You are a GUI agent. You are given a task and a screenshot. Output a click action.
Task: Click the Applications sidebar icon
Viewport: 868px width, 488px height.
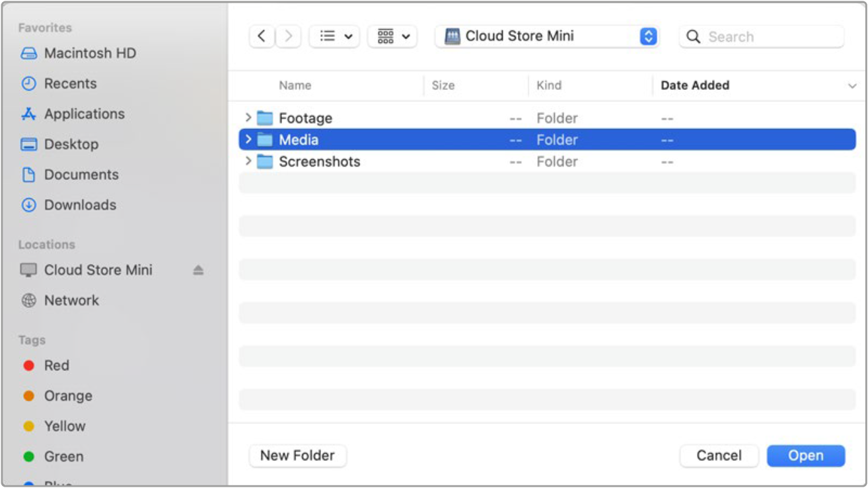(28, 114)
